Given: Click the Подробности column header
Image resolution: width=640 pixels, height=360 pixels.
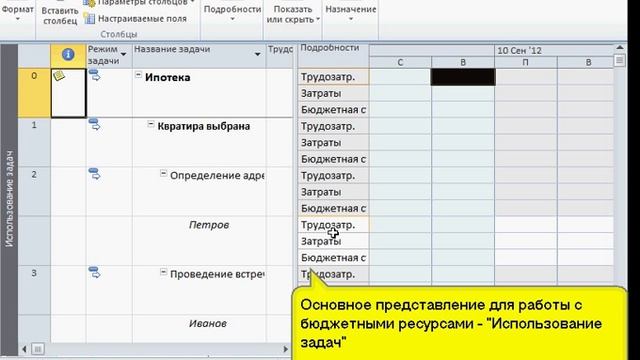Looking at the screenshot, I should (333, 56).
